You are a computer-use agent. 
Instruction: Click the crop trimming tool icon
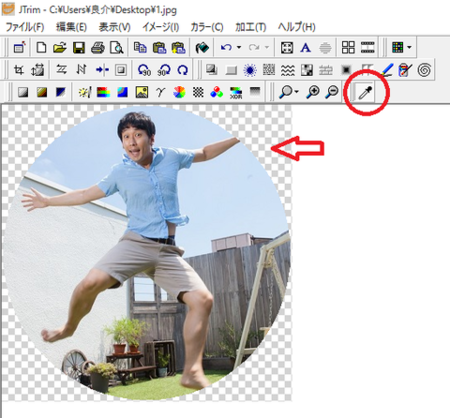19,70
